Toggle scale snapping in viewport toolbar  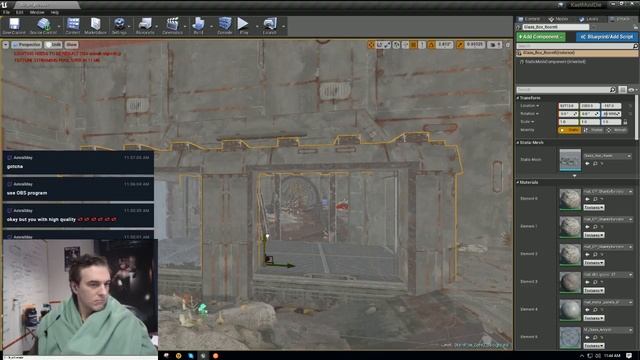(x=460, y=45)
